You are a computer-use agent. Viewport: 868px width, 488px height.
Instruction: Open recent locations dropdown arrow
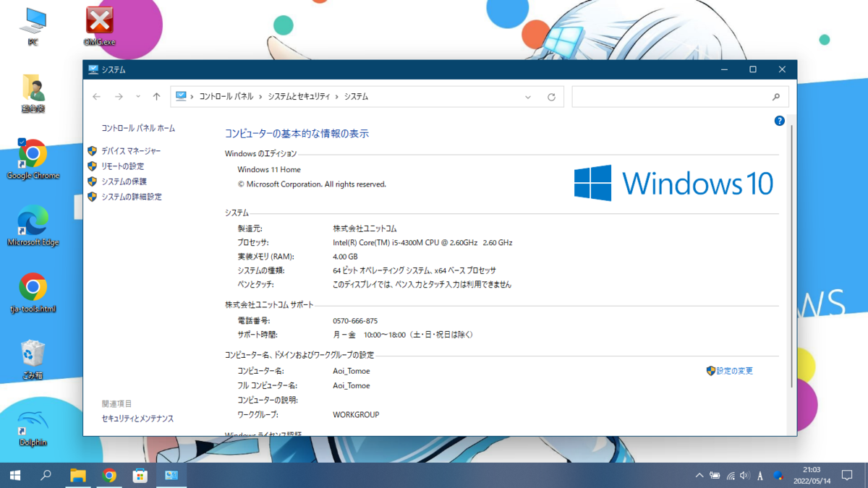pyautogui.click(x=138, y=97)
